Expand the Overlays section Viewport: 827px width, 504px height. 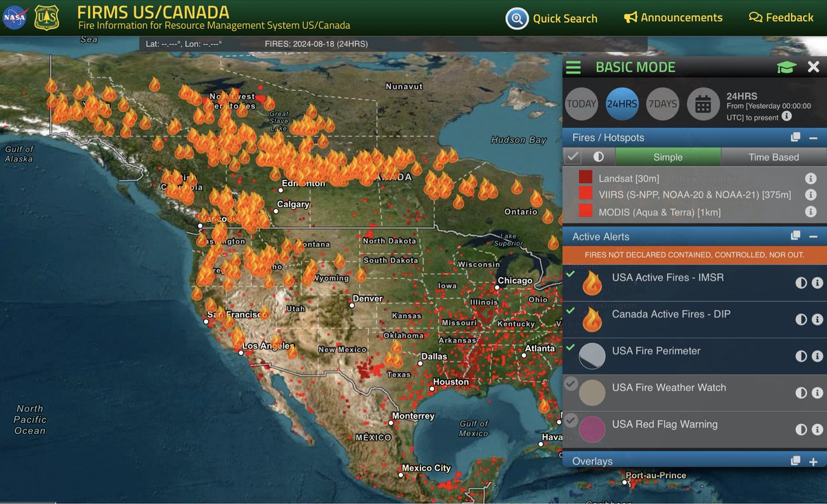coord(813,461)
